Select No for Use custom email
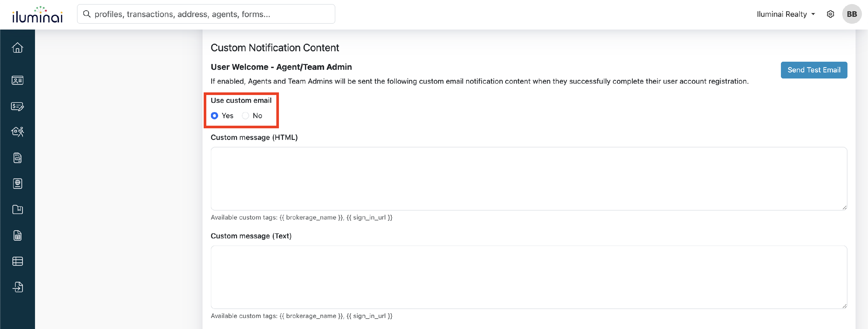This screenshot has height=329, width=868. coord(245,116)
